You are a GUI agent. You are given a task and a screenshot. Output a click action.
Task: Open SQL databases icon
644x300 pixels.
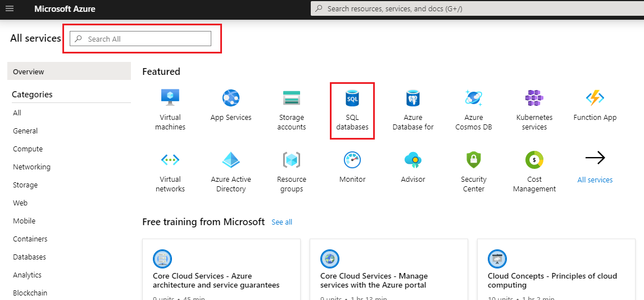tap(352, 98)
